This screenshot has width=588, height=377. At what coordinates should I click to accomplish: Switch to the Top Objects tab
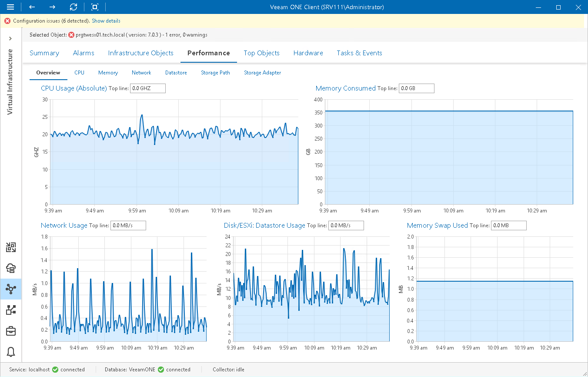point(261,53)
